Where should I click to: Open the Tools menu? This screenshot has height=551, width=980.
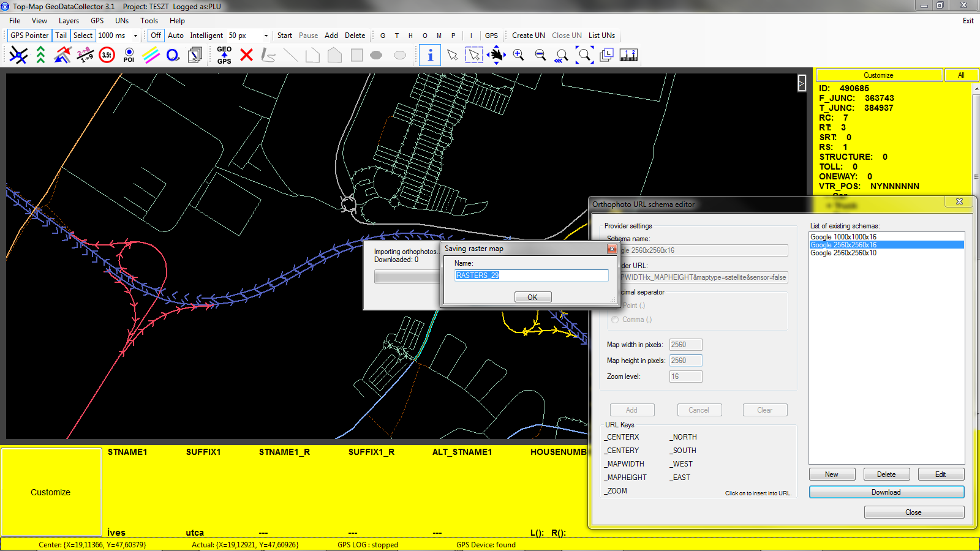pyautogui.click(x=149, y=21)
